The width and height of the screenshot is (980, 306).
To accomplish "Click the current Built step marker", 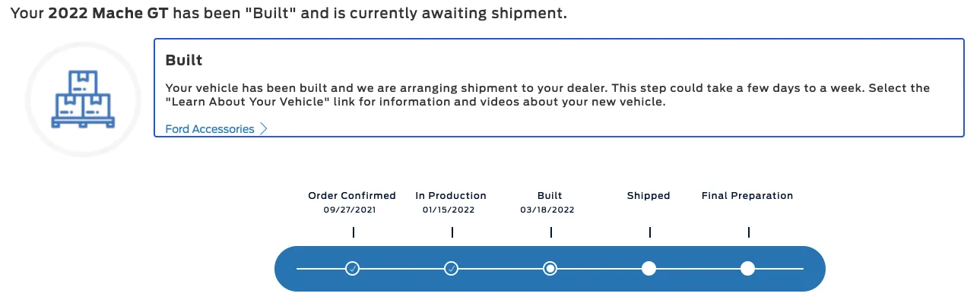I will (550, 268).
